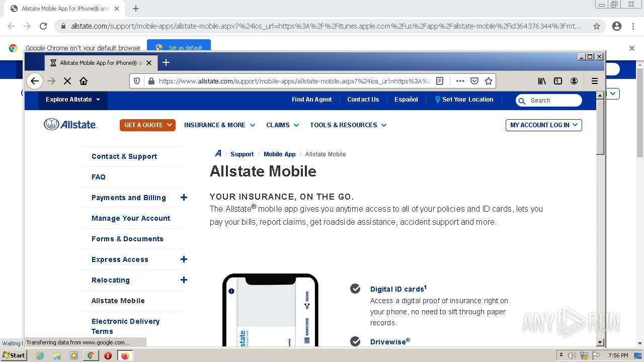Click search magnifier icon in Allstate header

522,101
